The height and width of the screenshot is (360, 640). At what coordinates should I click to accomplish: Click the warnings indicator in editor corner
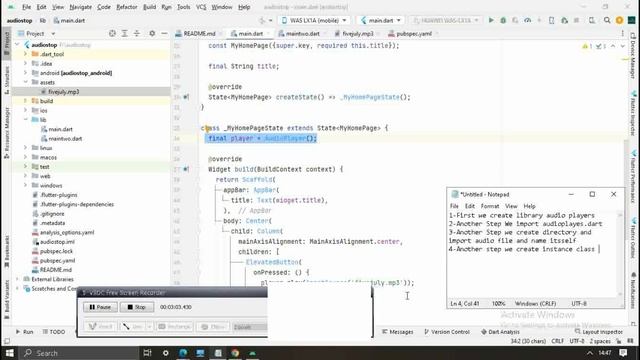point(588,46)
